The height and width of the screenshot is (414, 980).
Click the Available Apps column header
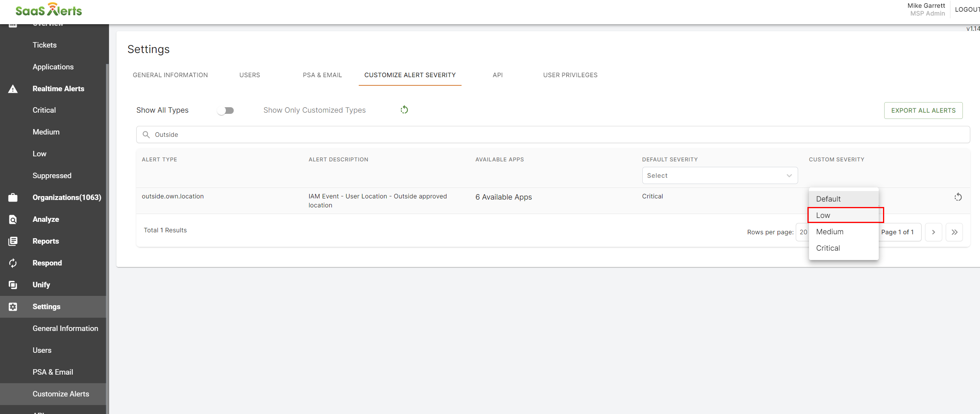[499, 159]
